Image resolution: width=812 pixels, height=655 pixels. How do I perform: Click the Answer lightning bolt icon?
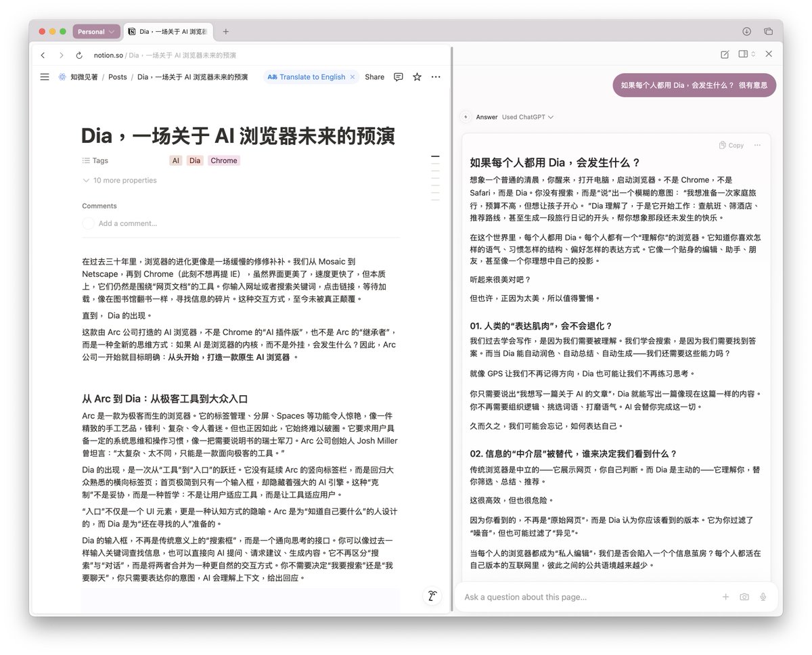465,117
